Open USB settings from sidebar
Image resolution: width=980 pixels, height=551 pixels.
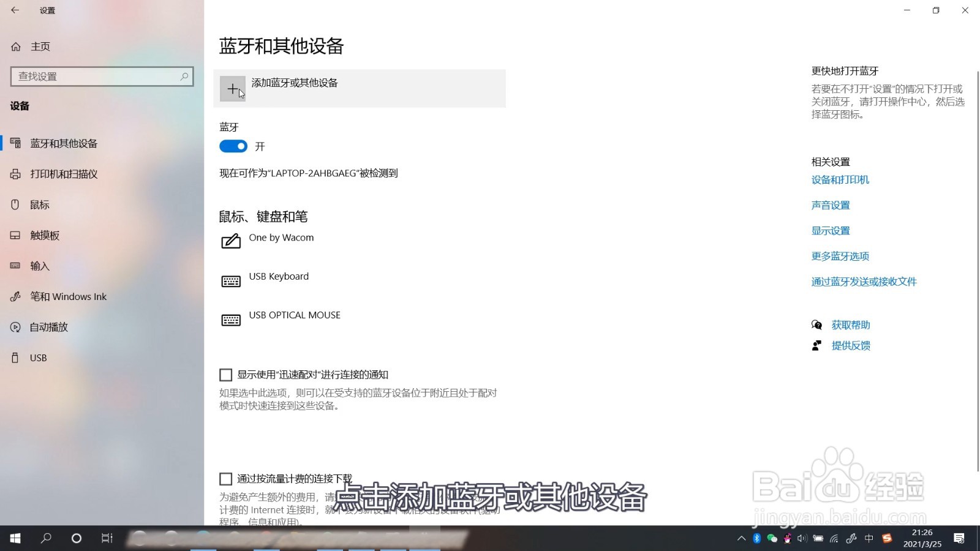[x=38, y=358]
